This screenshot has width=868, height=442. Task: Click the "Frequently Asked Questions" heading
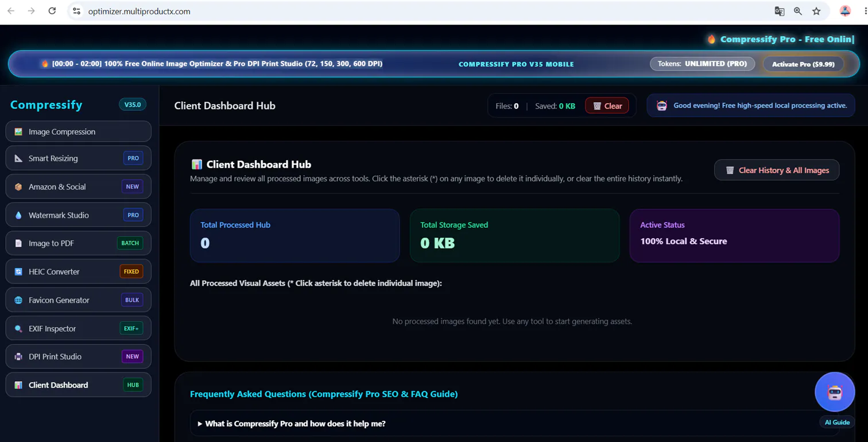pos(324,394)
